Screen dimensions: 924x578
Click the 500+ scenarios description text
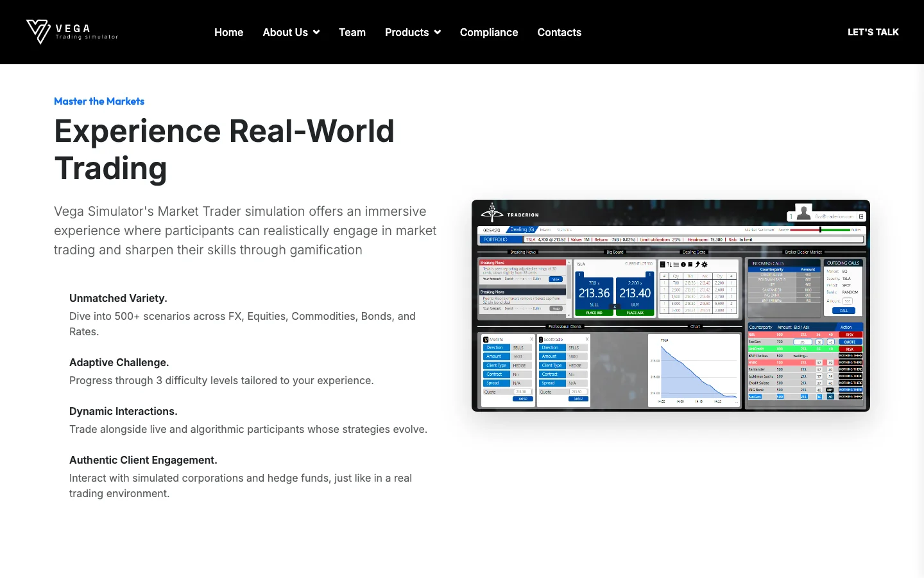(x=243, y=324)
